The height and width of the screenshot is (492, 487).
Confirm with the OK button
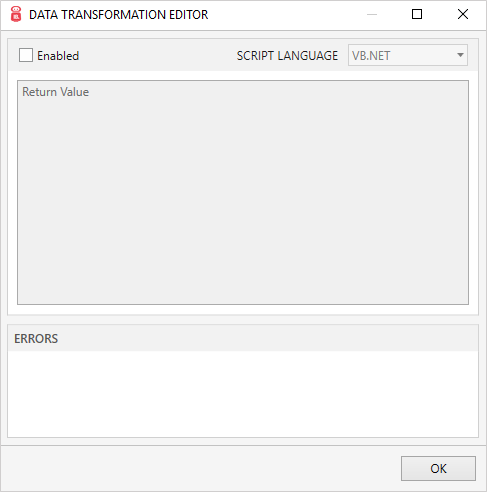(438, 468)
